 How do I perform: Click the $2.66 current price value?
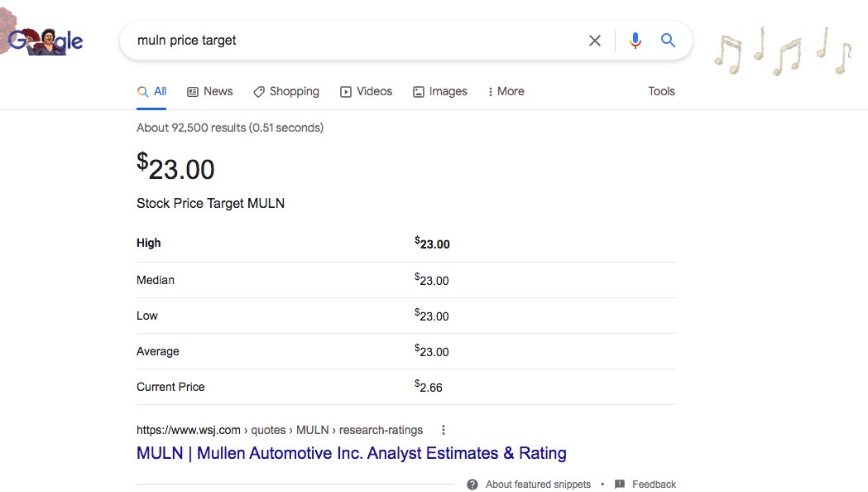[x=429, y=386]
